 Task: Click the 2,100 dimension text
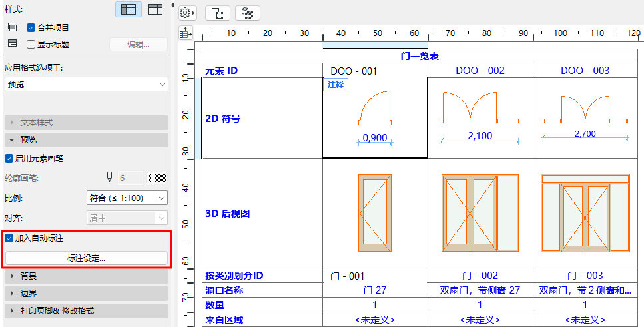[x=480, y=136]
